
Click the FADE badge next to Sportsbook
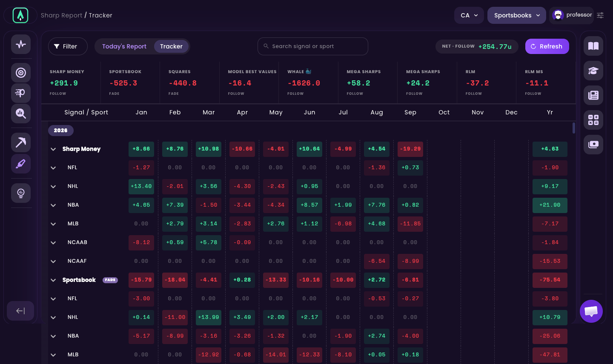pyautogui.click(x=110, y=280)
